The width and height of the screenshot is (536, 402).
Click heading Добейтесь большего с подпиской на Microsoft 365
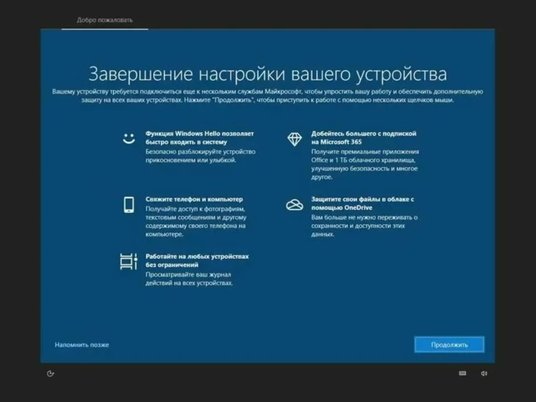(364, 138)
